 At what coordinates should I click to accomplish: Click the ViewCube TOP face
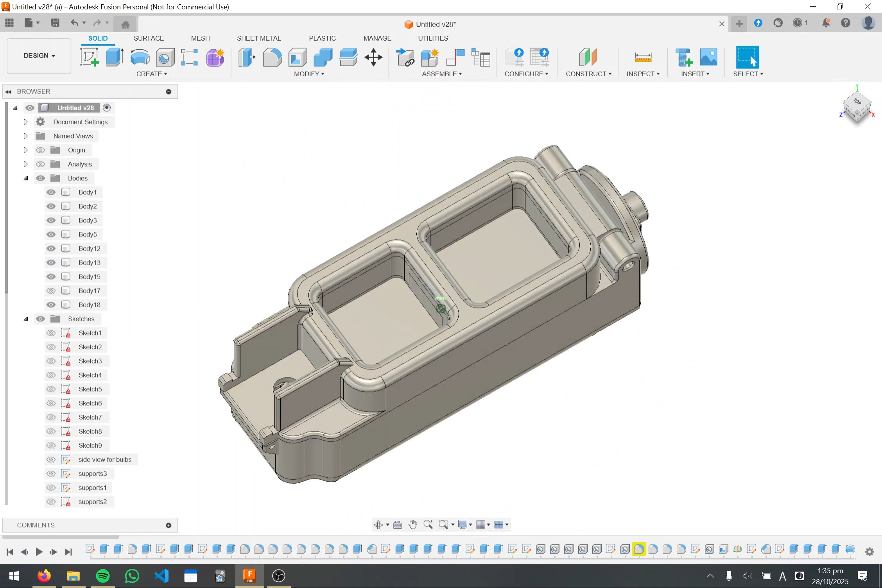pos(857,101)
